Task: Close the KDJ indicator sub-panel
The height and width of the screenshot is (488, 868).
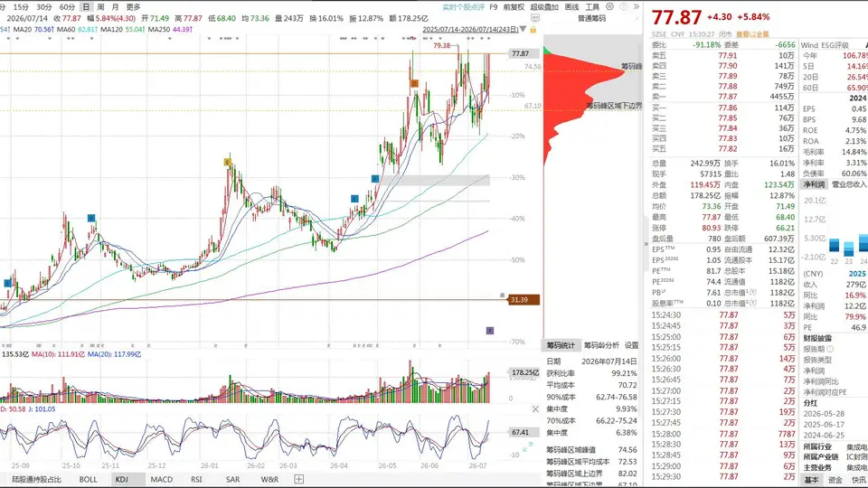Action: click(x=535, y=408)
